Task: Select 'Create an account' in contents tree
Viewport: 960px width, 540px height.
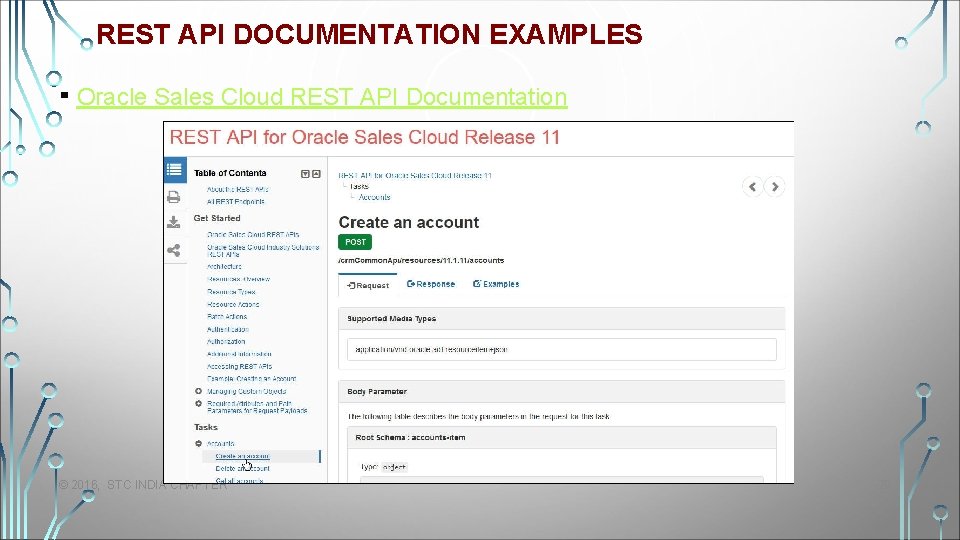Action: 242,456
